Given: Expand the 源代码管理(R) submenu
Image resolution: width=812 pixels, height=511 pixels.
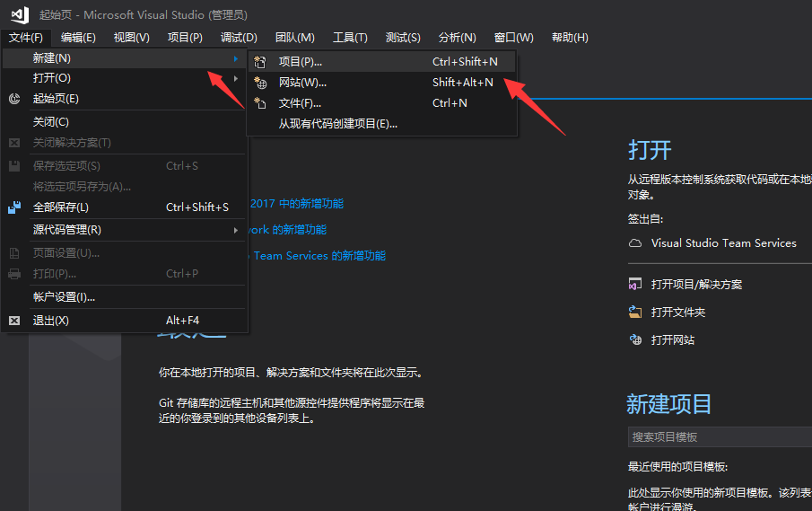Looking at the screenshot, I should [x=236, y=230].
